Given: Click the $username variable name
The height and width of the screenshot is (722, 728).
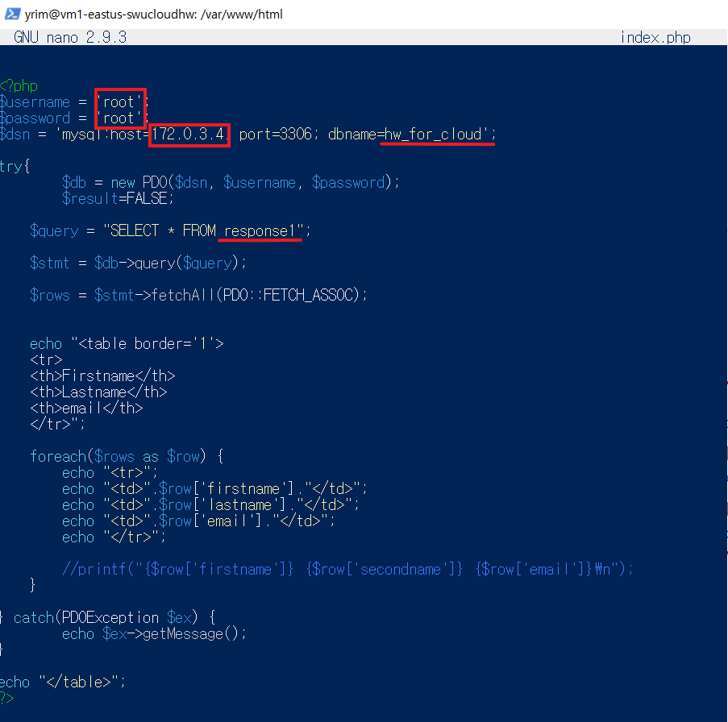Looking at the screenshot, I should pos(35,102).
